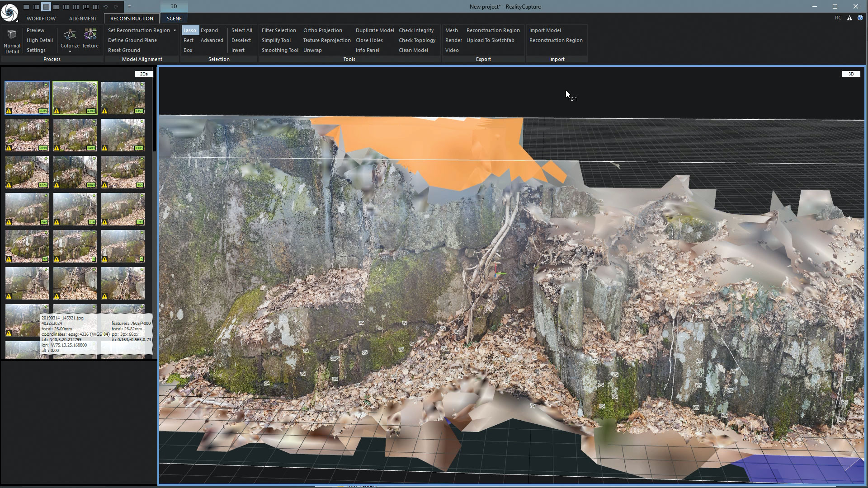Screen dimensions: 868x488
Task: Select the second thumbnail highlighted in green
Action: [x=75, y=98]
